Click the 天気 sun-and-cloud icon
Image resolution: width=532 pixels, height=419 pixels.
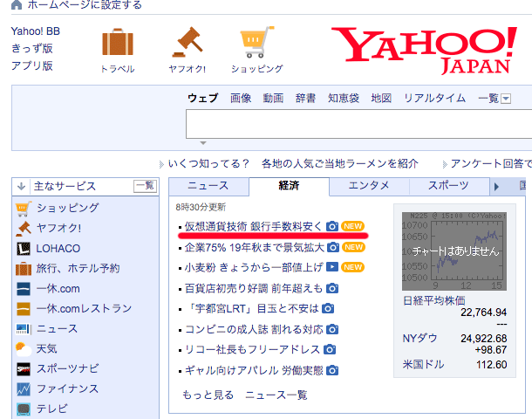[x=24, y=349]
